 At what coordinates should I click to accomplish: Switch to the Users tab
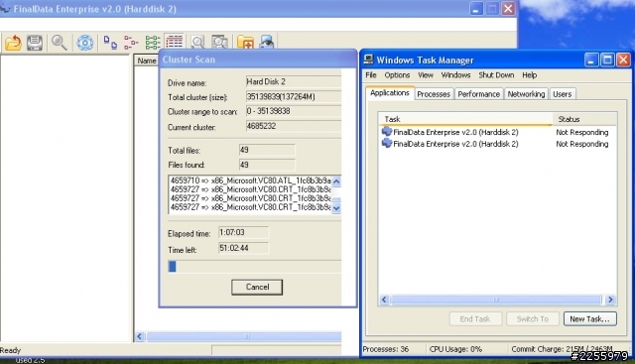click(x=563, y=94)
